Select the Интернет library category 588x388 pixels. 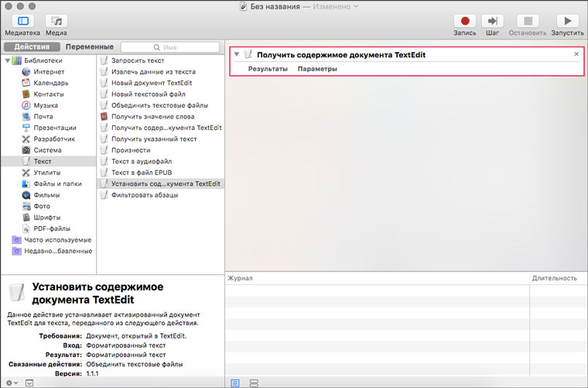pyautogui.click(x=49, y=72)
